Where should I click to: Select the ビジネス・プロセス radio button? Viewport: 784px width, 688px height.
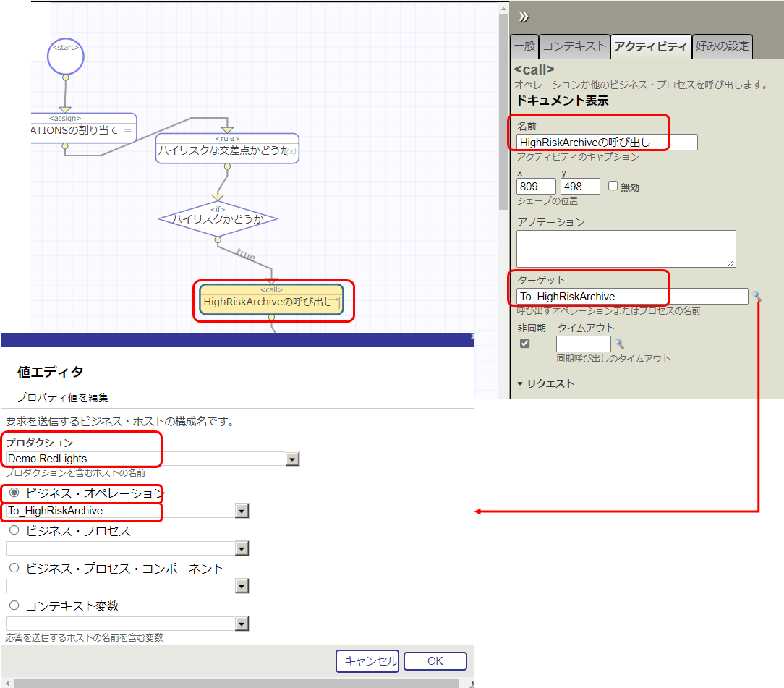(14, 530)
